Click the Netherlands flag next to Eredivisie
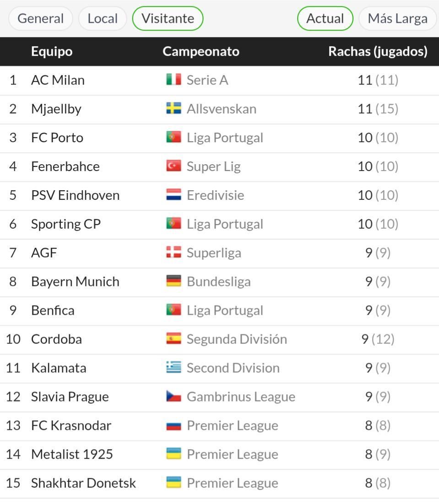This screenshot has width=439, height=504. 173,195
